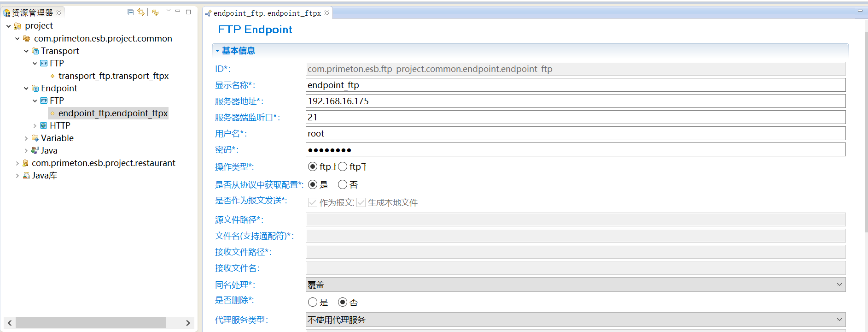Open transport_ftp.transport_ftpx in the tree
Image resolution: width=868 pixels, height=332 pixels.
click(113, 76)
